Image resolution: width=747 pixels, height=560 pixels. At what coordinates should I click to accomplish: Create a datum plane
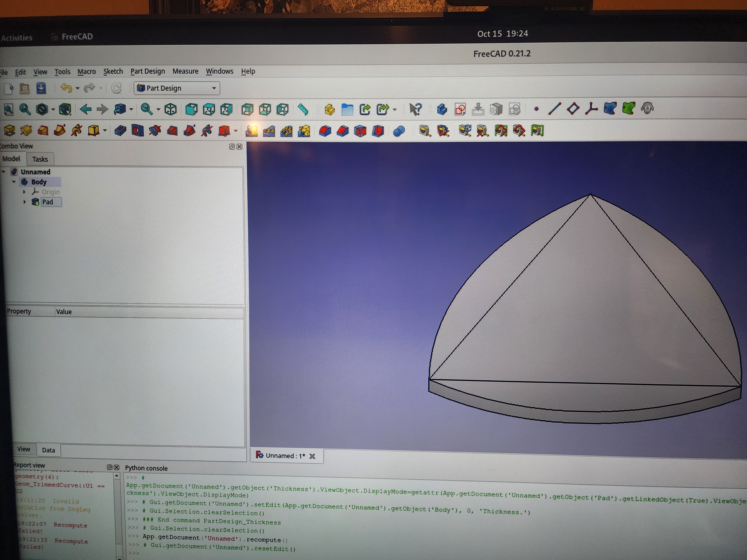pos(573,109)
